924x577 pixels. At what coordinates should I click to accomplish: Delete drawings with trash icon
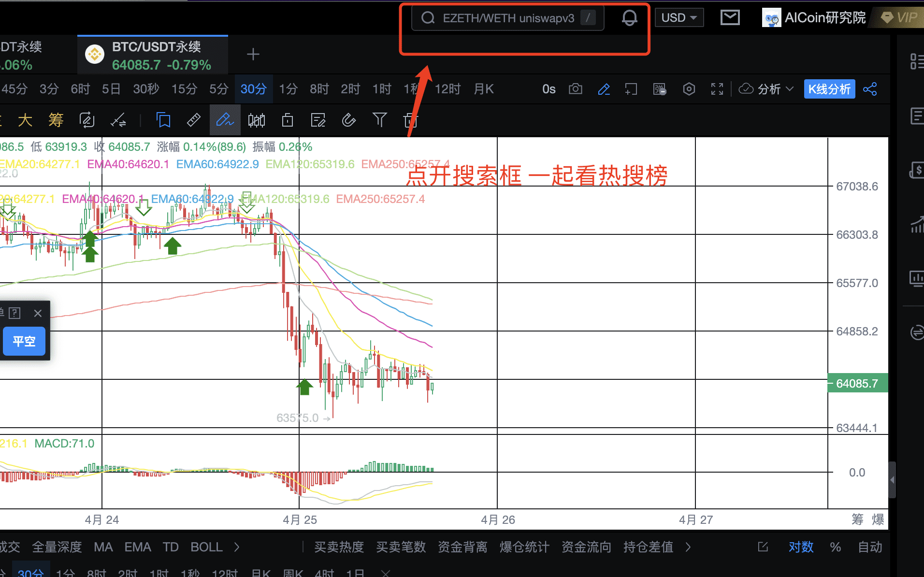(x=410, y=120)
